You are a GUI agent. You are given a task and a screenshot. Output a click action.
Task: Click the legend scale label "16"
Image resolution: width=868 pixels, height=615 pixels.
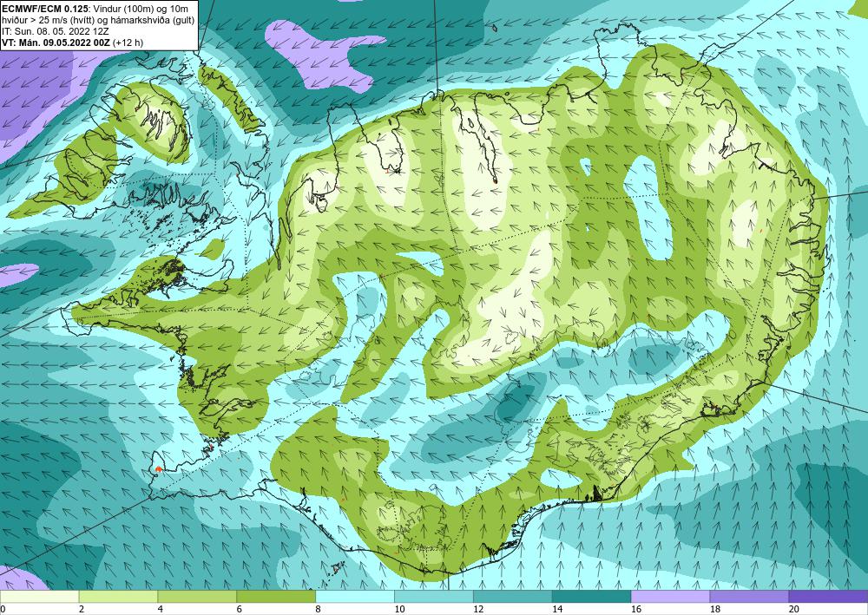(636, 610)
